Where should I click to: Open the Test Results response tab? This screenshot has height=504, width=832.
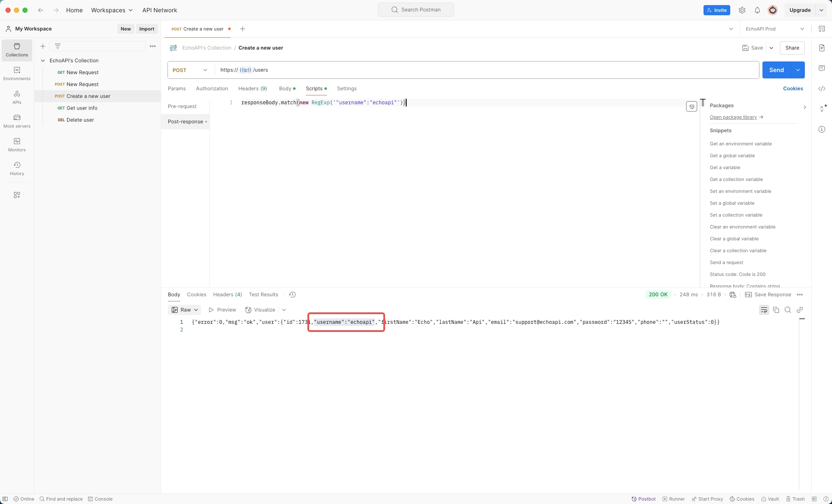[x=263, y=295]
